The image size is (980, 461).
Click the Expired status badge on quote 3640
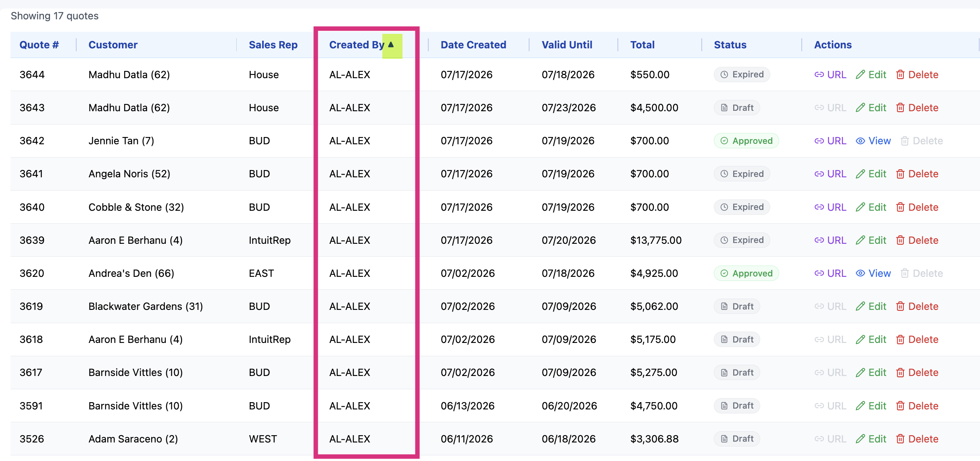coord(742,207)
